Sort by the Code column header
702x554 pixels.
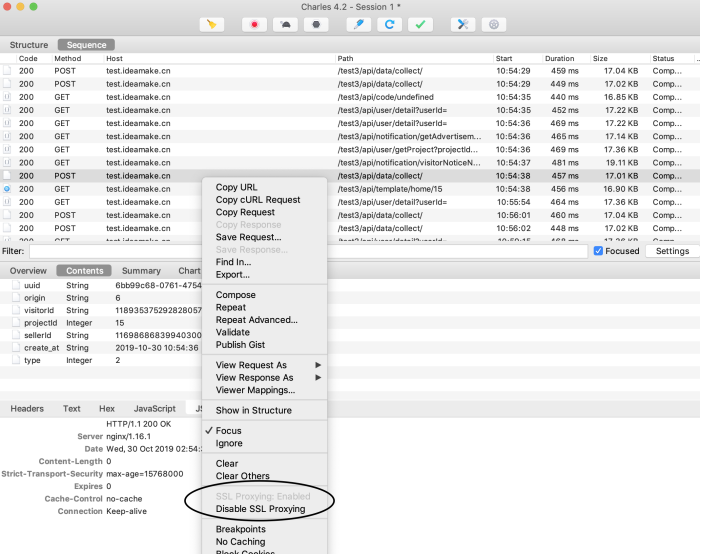pos(28,59)
